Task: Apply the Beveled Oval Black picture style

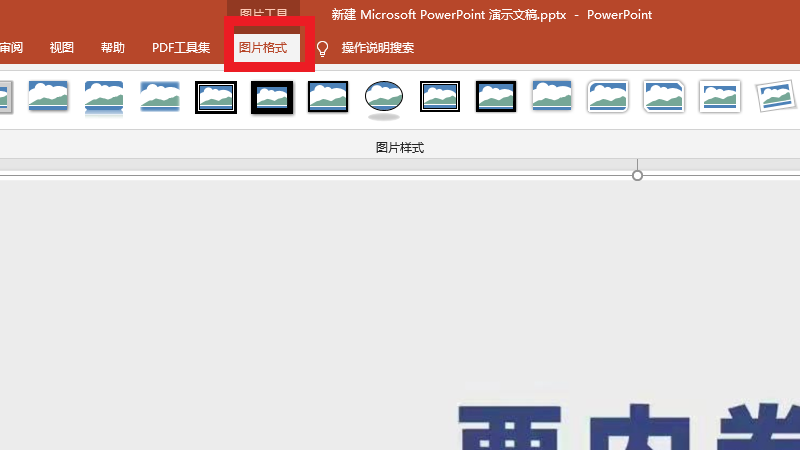Action: [x=383, y=97]
